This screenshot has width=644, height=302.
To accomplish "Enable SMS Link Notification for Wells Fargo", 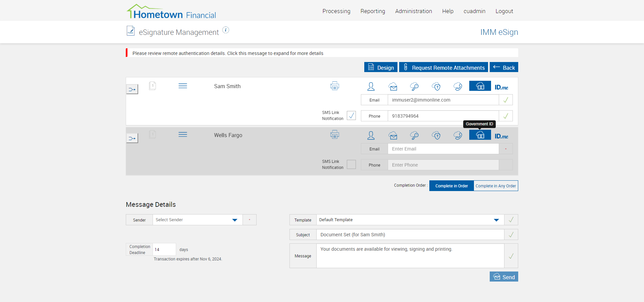I will pos(351,164).
